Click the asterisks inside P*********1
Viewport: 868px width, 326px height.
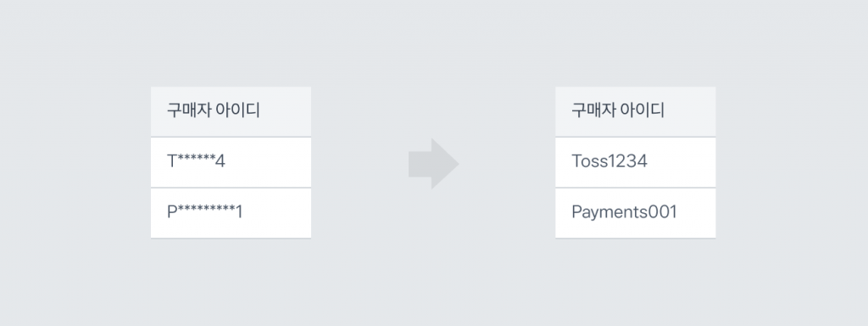[x=206, y=209]
